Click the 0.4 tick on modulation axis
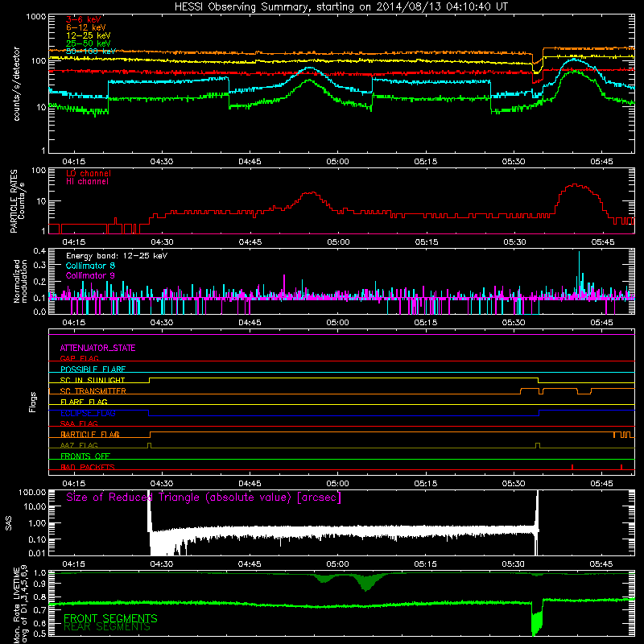644x644 pixels. pyautogui.click(x=39, y=251)
